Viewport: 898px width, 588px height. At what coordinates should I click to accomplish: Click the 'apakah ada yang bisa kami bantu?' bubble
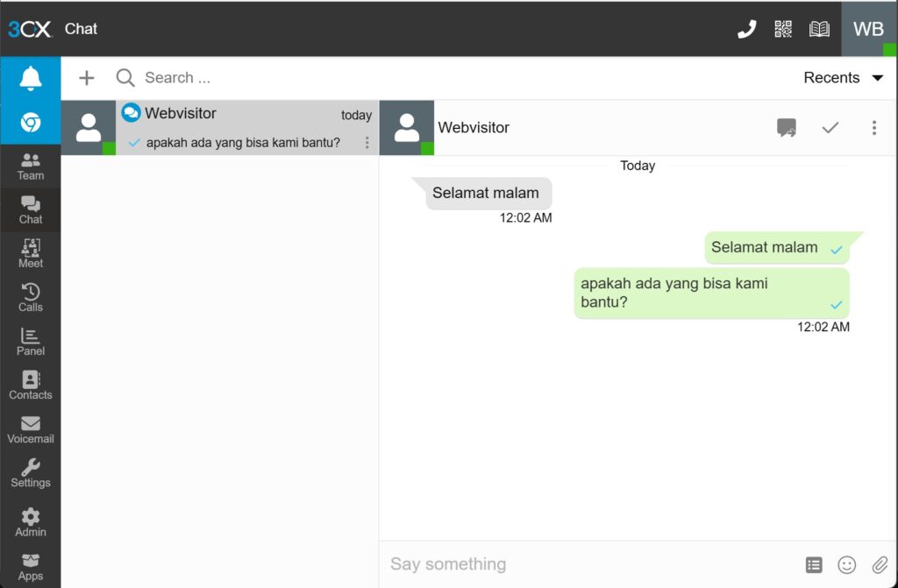tap(711, 293)
